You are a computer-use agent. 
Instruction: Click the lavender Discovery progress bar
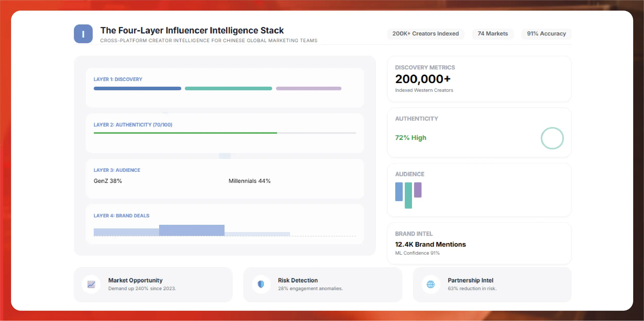coord(308,88)
